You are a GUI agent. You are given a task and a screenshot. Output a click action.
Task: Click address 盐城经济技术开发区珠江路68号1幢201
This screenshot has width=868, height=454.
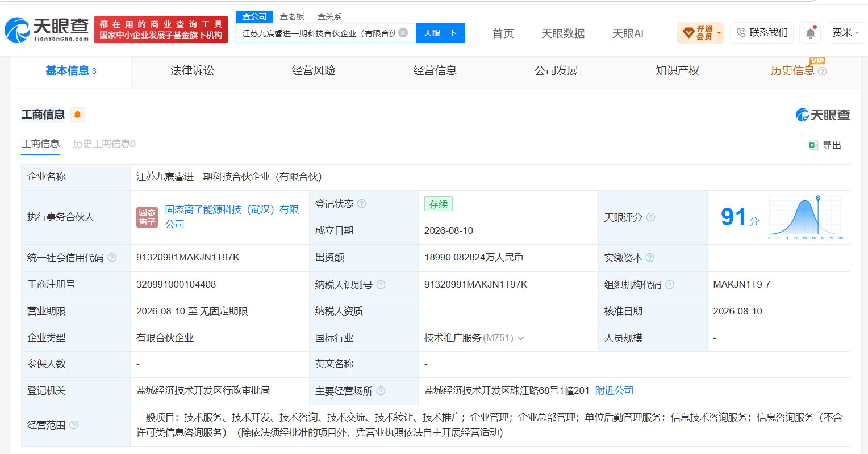pyautogui.click(x=507, y=391)
